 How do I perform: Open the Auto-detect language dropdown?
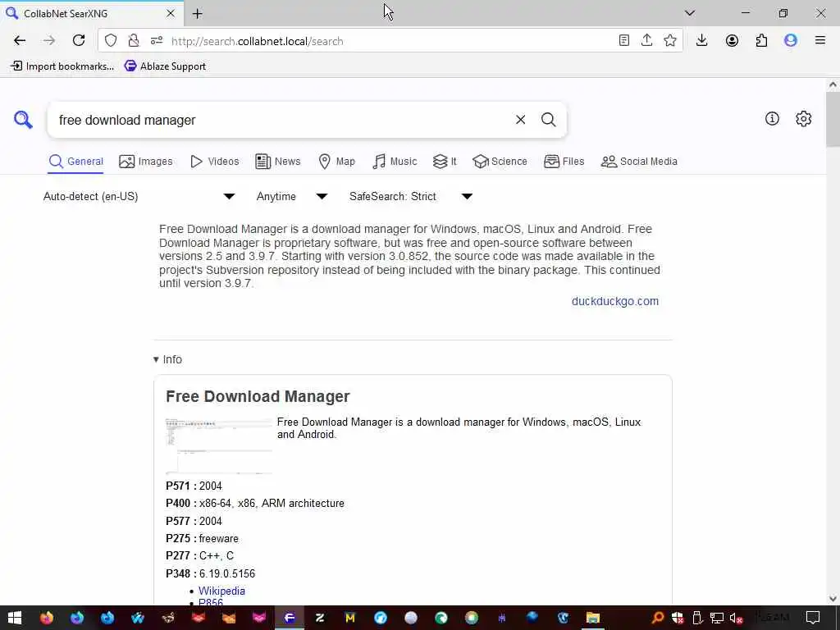[139, 197]
